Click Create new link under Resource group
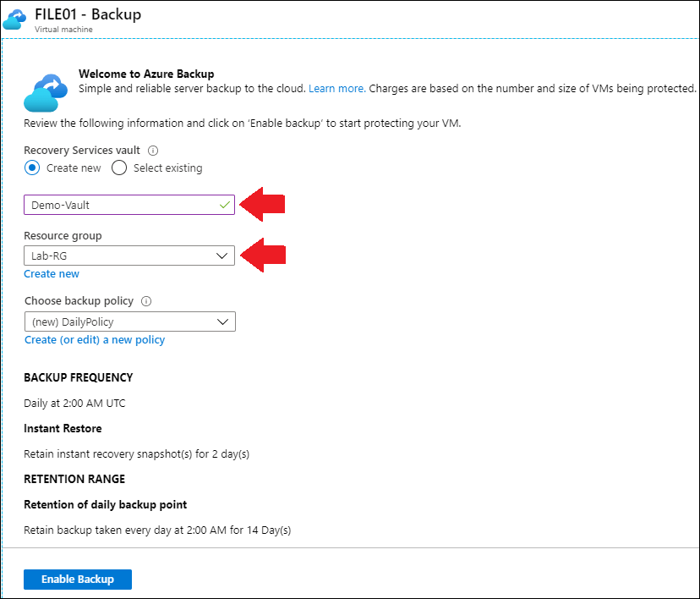The height and width of the screenshot is (599, 700). [x=52, y=274]
